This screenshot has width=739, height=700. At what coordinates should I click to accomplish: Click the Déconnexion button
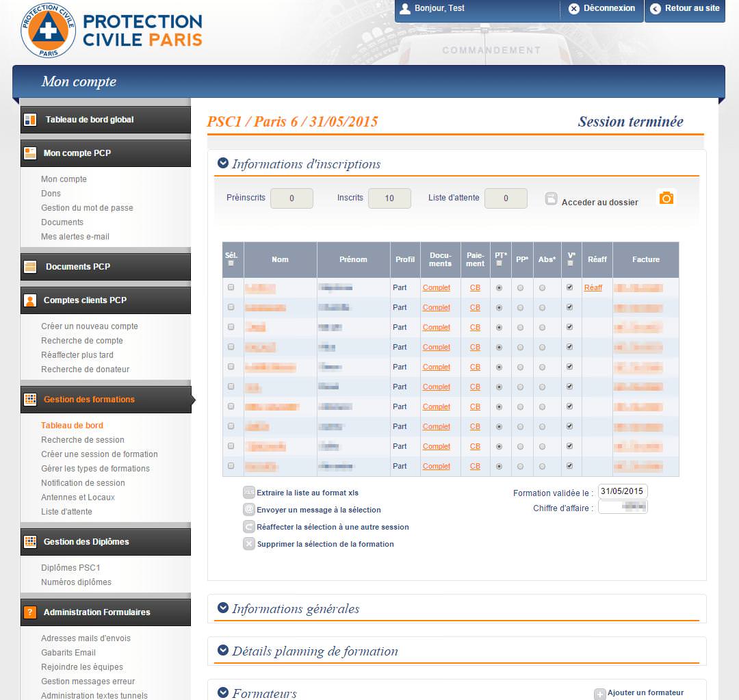601,9
